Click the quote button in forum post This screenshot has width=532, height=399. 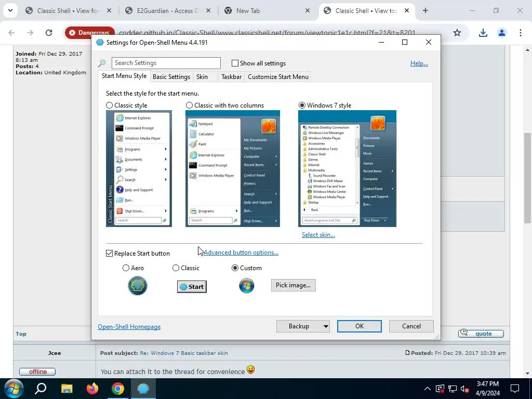pos(481,334)
